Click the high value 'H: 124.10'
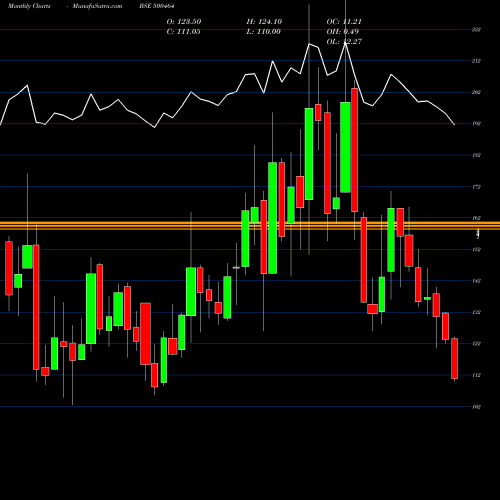 coord(264,22)
